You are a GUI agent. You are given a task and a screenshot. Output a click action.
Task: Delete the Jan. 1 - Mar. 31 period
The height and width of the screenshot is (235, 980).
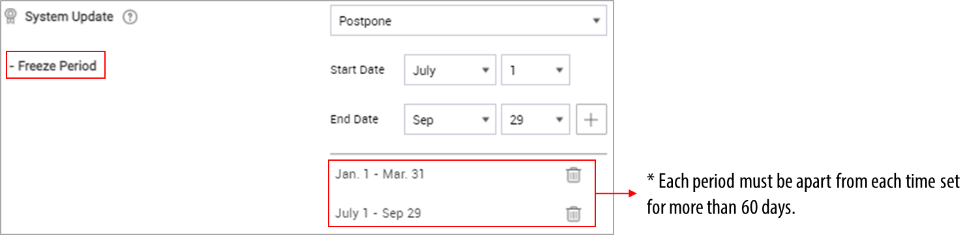pyautogui.click(x=573, y=174)
